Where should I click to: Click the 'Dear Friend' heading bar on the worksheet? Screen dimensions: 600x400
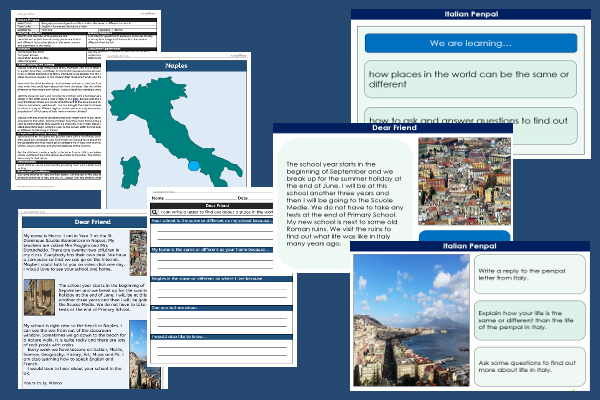click(212, 206)
